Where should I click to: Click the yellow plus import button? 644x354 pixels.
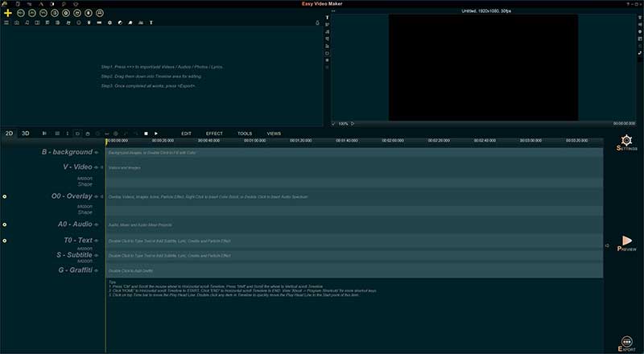(8, 13)
